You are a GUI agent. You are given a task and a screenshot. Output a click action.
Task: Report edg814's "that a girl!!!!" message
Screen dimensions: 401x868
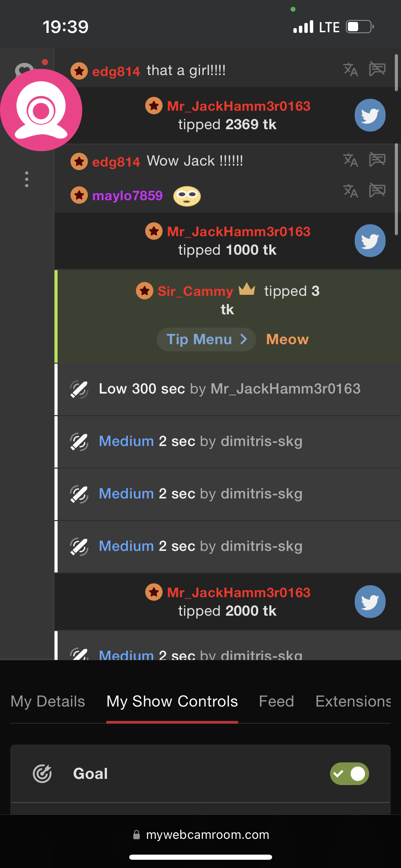[x=377, y=69]
